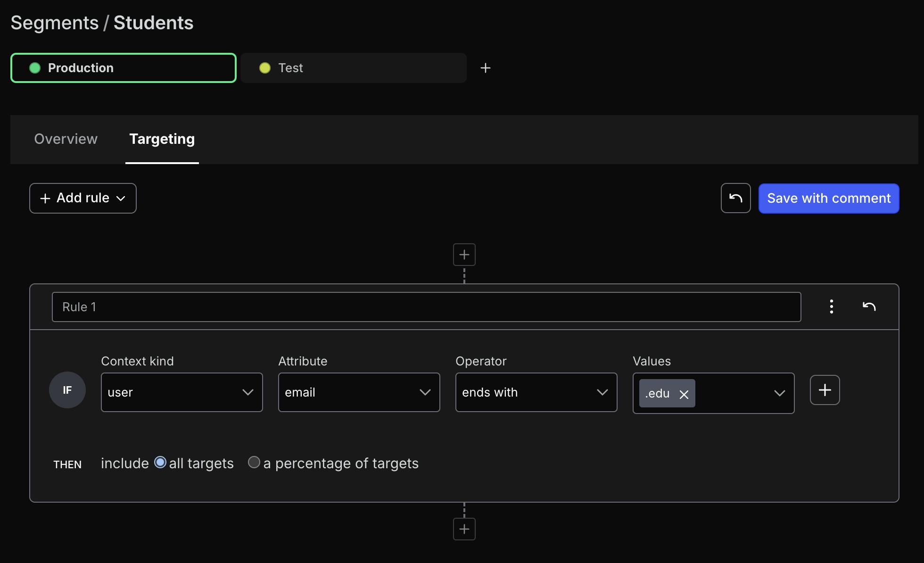This screenshot has width=924, height=563.
Task: Click the IF context indicator icon
Action: [x=68, y=390]
